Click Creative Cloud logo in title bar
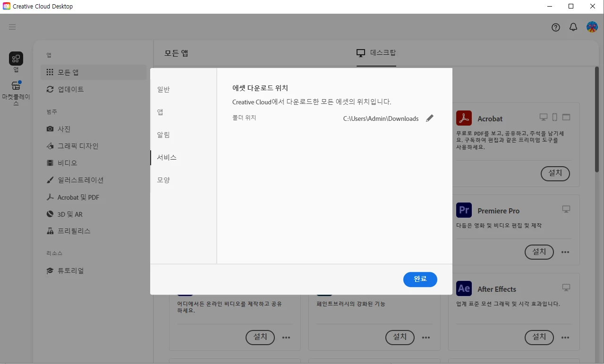The height and width of the screenshot is (364, 604). [7, 7]
